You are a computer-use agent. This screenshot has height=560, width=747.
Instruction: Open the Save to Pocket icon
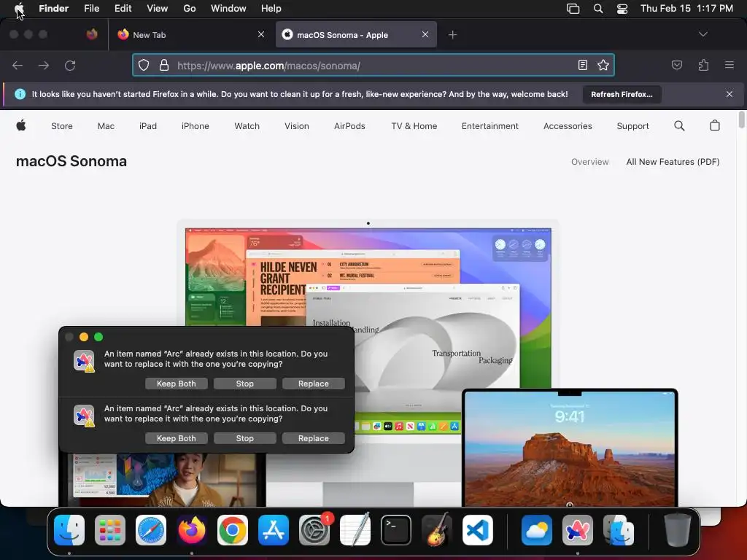(676, 65)
